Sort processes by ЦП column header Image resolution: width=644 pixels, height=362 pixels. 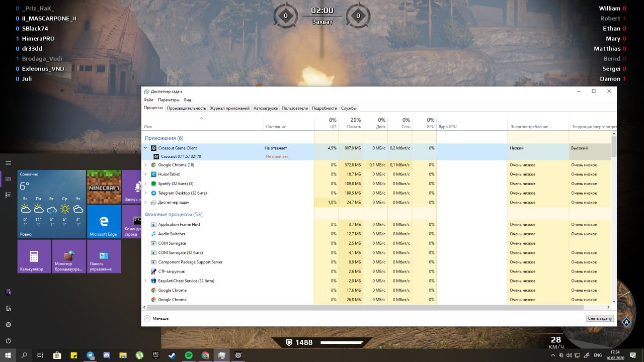(326, 123)
